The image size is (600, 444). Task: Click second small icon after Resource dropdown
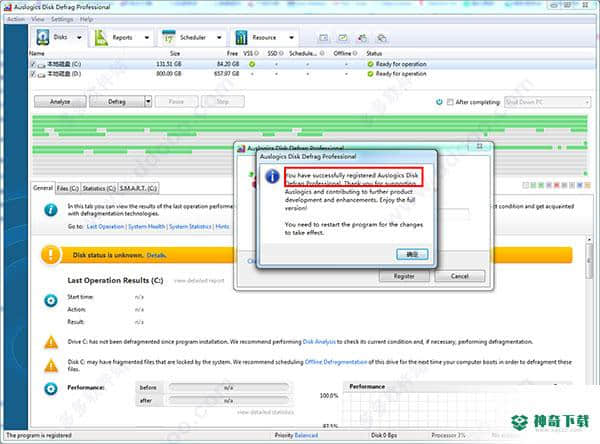343,38
